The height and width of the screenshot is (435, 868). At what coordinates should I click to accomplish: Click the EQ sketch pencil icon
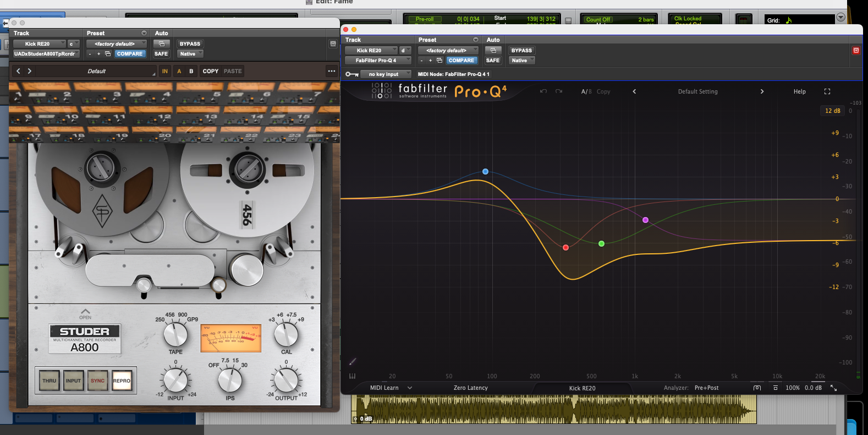point(353,362)
